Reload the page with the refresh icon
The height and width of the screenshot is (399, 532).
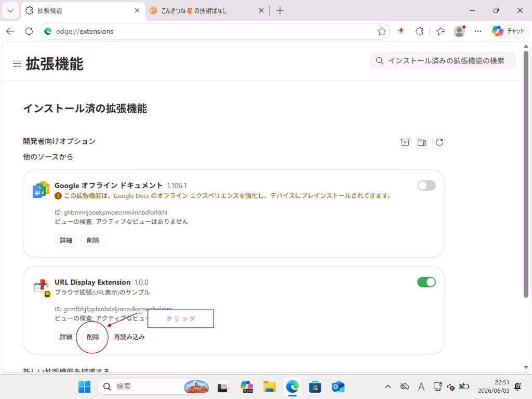tap(29, 31)
